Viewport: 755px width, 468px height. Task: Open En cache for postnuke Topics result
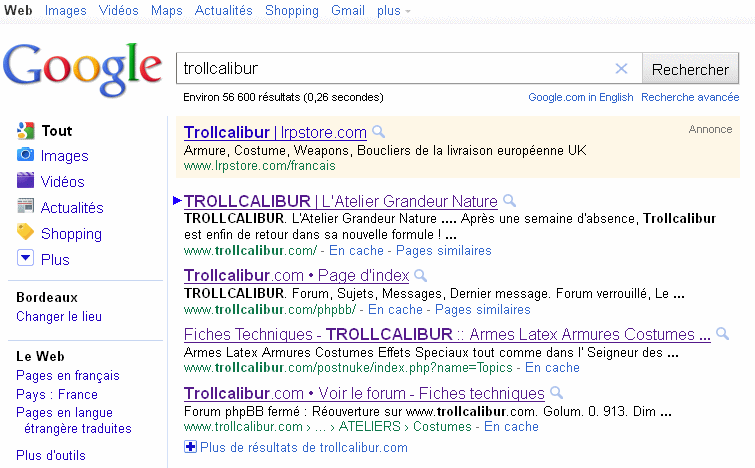[x=552, y=367]
